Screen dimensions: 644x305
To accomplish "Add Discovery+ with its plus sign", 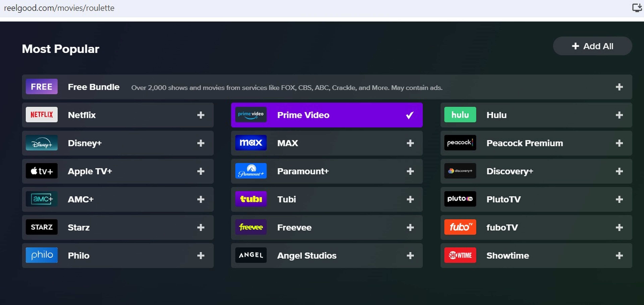I will pyautogui.click(x=619, y=171).
